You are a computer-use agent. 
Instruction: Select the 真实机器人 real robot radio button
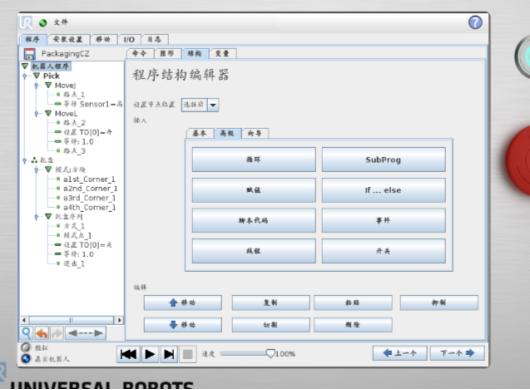pos(26,359)
